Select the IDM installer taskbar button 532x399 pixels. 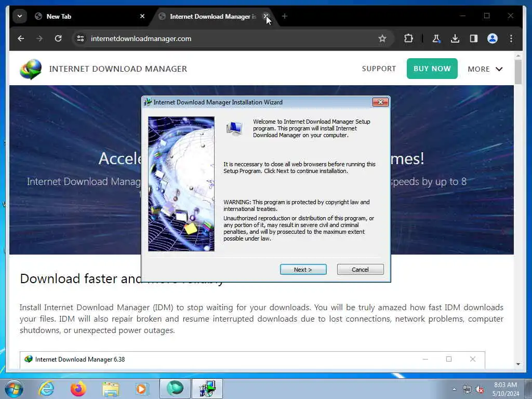point(207,389)
